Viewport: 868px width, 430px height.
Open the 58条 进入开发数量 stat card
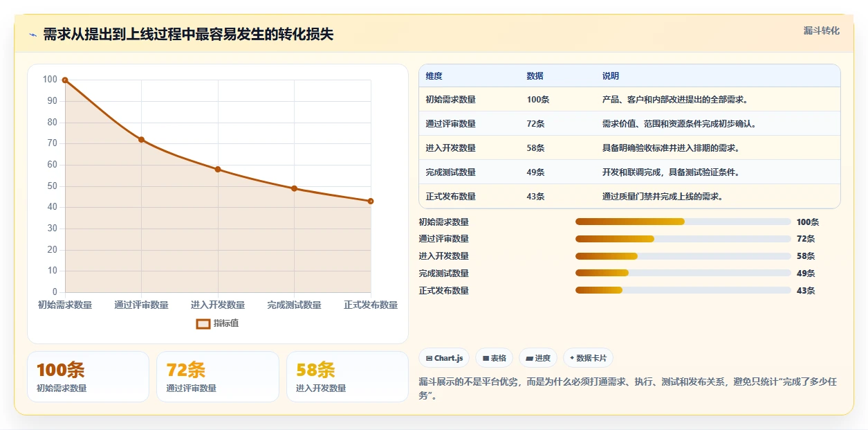[347, 377]
